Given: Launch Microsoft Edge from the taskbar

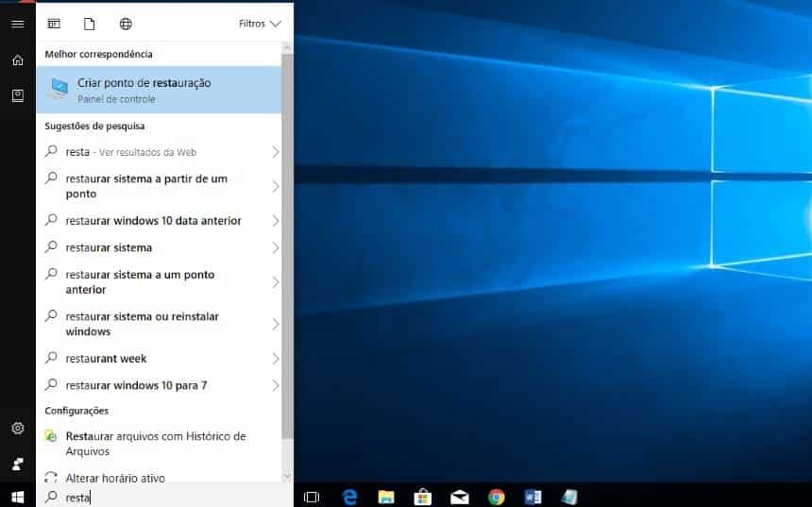Looking at the screenshot, I should pos(350,498).
